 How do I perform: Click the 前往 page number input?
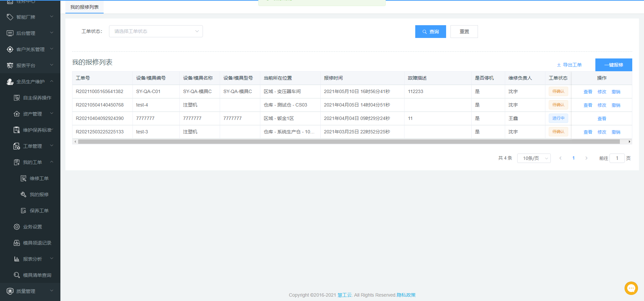[617, 158]
